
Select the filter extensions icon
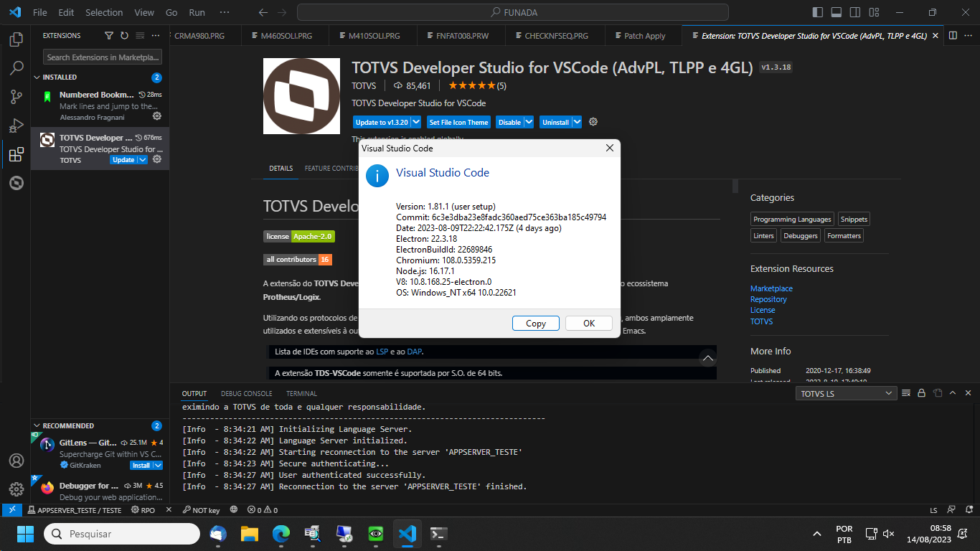[108, 35]
